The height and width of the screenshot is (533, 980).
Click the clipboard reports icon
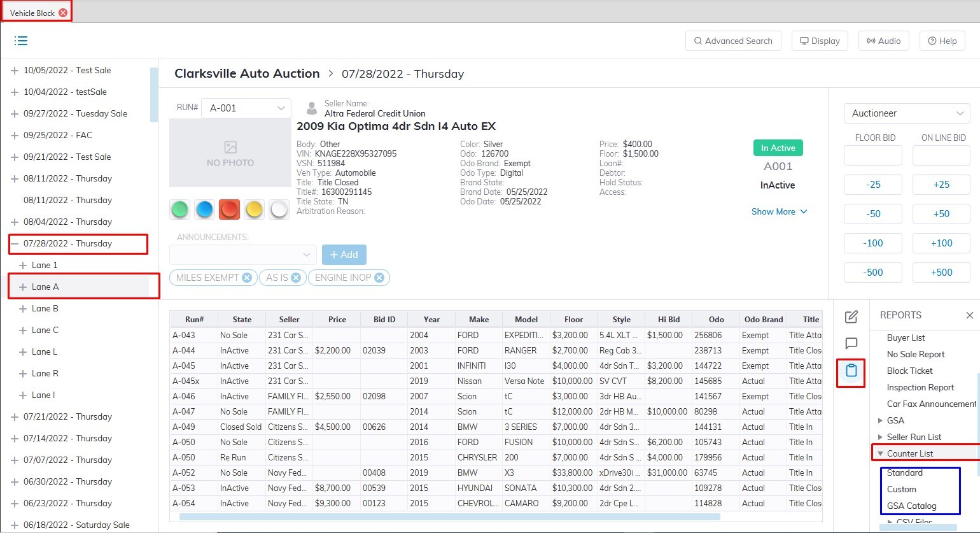click(851, 371)
